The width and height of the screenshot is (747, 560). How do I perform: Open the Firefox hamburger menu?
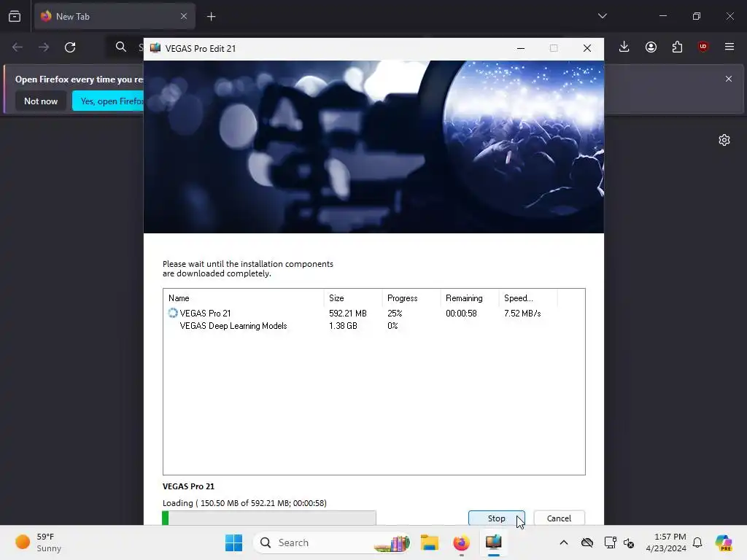729,47
